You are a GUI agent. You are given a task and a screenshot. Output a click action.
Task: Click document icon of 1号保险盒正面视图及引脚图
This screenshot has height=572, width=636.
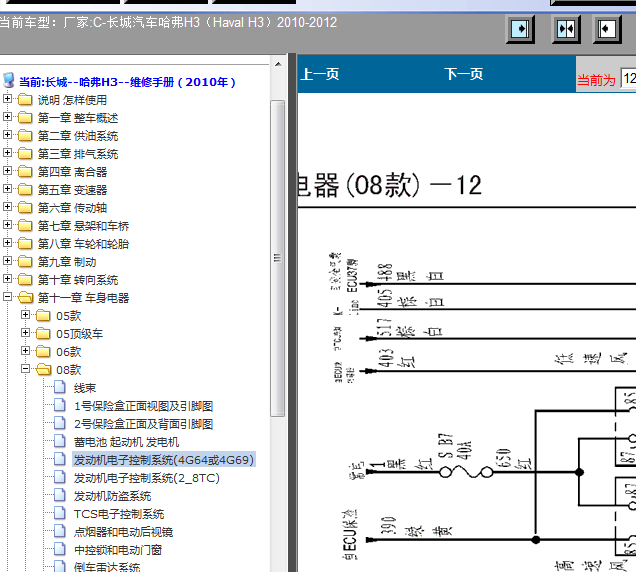tap(60, 405)
